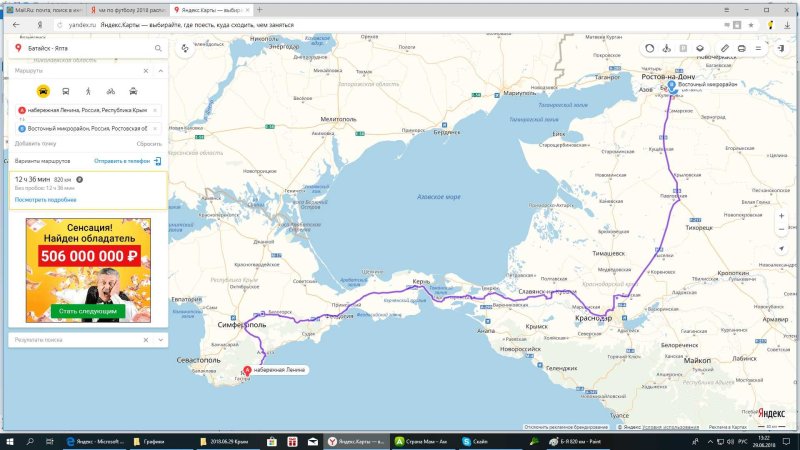Zoom out the map with minus
The height and width of the screenshot is (450, 800).
tap(781, 230)
